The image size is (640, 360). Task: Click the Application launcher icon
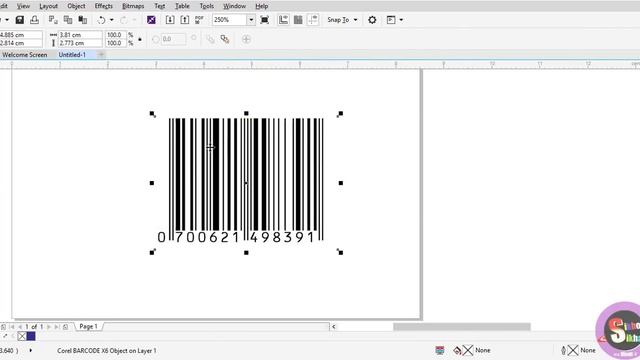coord(391,20)
